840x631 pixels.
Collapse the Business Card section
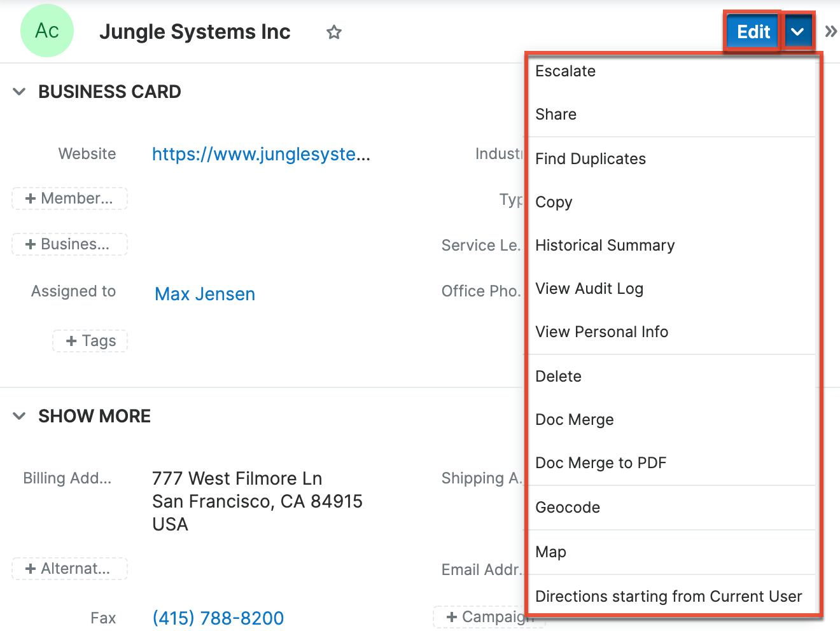pyautogui.click(x=18, y=91)
